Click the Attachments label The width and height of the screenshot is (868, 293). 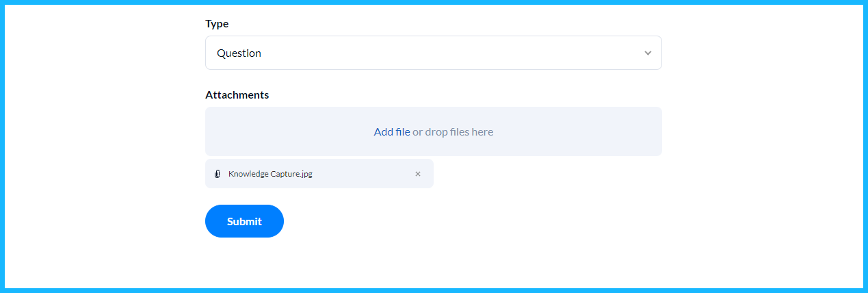click(x=237, y=95)
